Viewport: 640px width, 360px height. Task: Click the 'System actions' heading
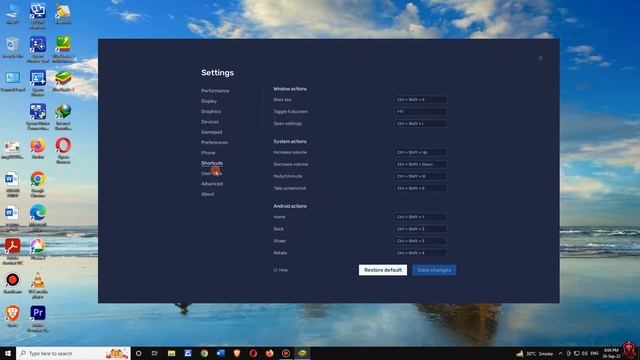click(290, 141)
